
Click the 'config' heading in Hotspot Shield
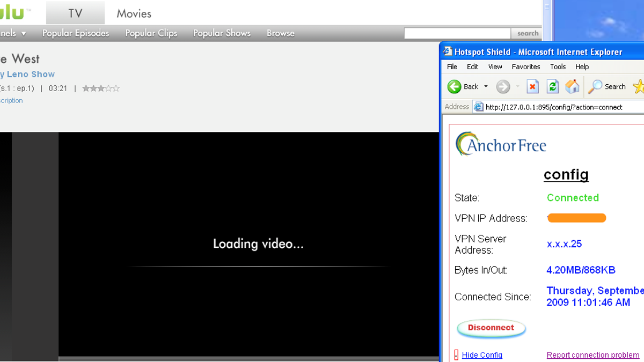click(x=566, y=175)
